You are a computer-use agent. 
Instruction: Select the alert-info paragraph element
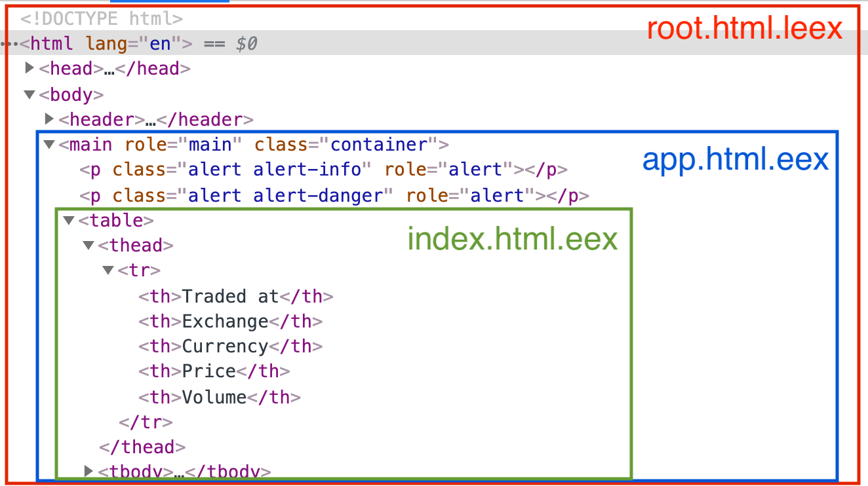point(323,170)
